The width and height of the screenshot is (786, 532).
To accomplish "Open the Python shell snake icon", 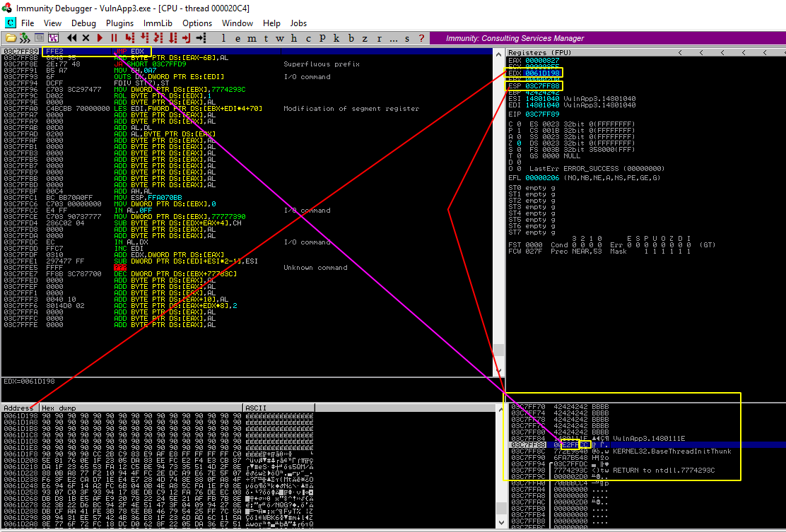I will click(25, 38).
